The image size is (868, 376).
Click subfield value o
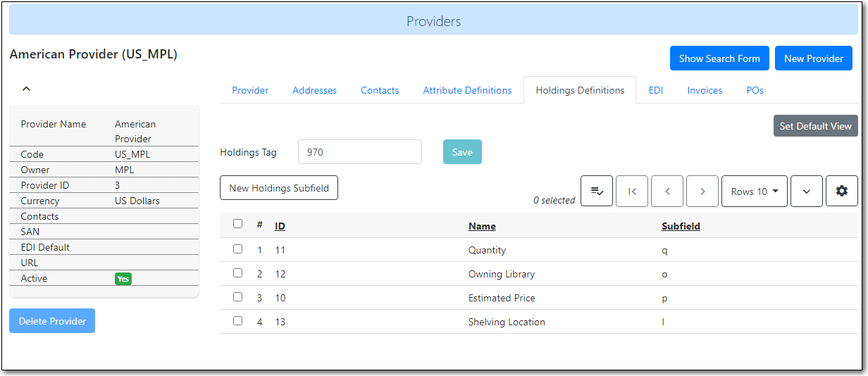[x=664, y=274]
